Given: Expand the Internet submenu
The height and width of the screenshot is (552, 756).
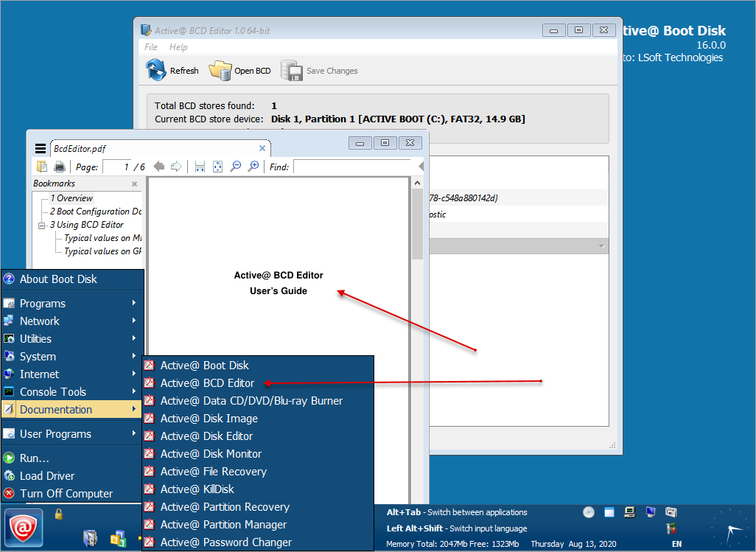Looking at the screenshot, I should (x=73, y=374).
